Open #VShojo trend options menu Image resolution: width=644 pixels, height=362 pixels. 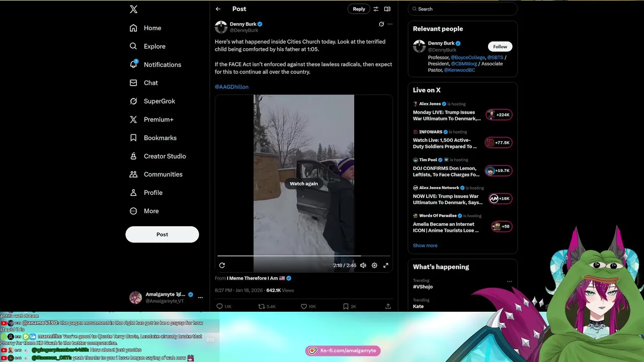509,282
